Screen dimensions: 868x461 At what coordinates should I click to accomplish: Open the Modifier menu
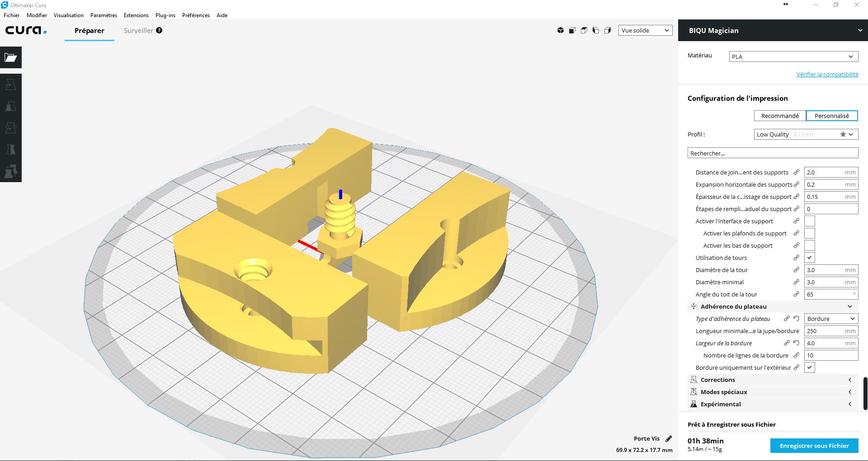pyautogui.click(x=37, y=15)
